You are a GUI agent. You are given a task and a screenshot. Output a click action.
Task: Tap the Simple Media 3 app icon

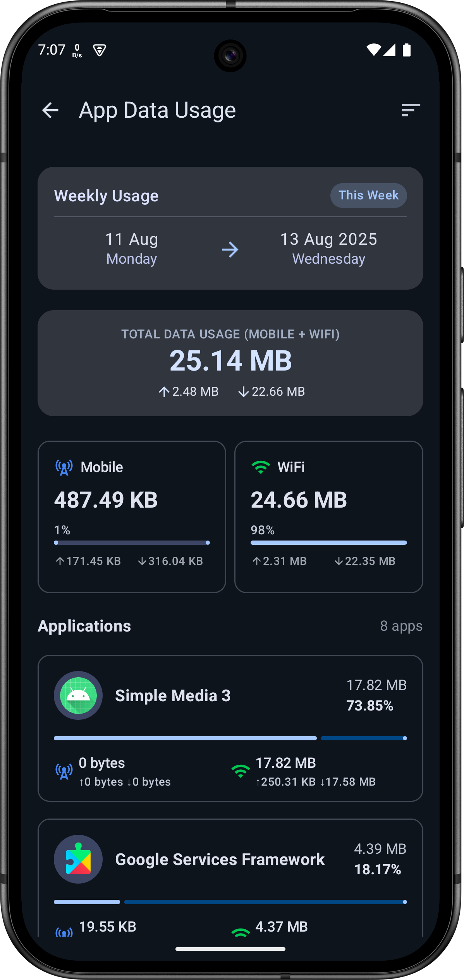click(x=78, y=695)
